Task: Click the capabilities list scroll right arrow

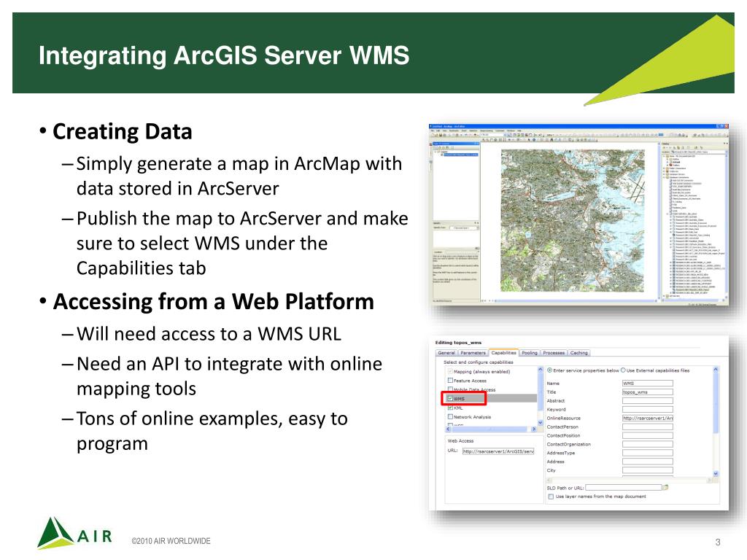Action: (x=533, y=429)
